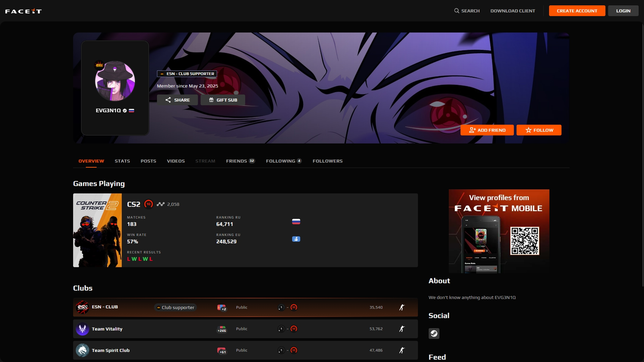644x362 pixels.
Task: Open the DOWNLOAD CLIENT link
Action: [513, 11]
